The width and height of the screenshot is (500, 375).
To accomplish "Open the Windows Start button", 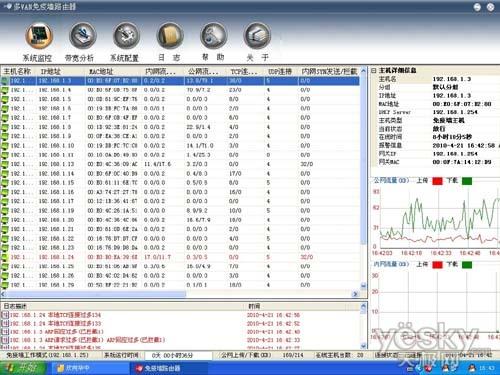I will [x=23, y=368].
